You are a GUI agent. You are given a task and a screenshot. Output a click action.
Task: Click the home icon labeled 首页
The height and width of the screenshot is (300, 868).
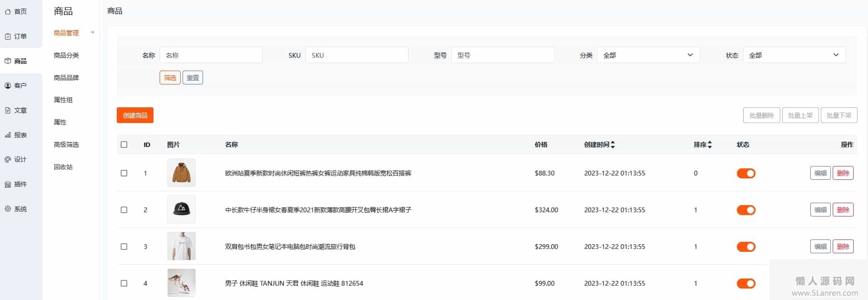pyautogui.click(x=8, y=11)
